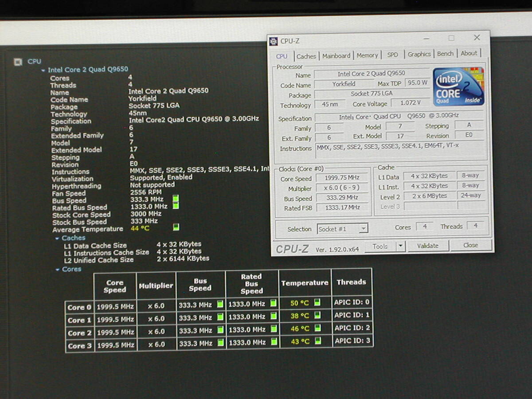
Task: Click Core 0 Bus Speed green indicator
Action: [220, 305]
